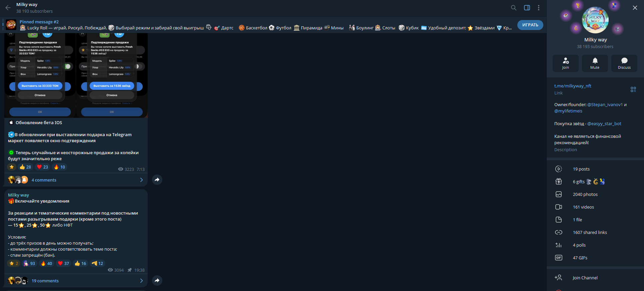
Task: Toggle the right sidebar panel icon
Action: (527, 8)
